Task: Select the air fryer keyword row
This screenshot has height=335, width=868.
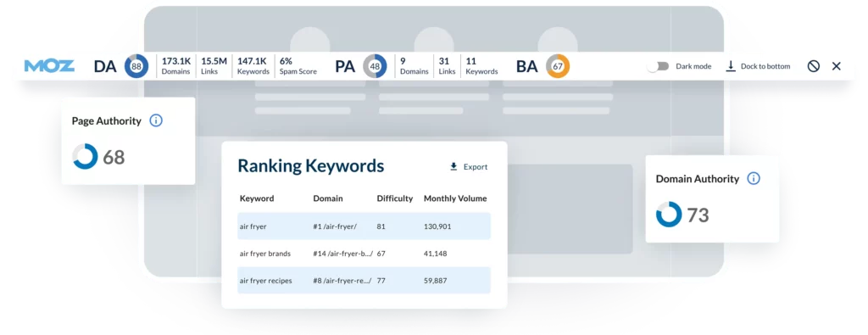Action: click(364, 226)
